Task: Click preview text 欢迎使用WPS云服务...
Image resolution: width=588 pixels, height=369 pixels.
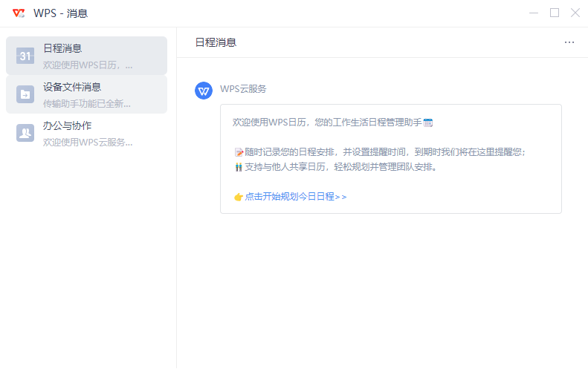Action: (88, 143)
